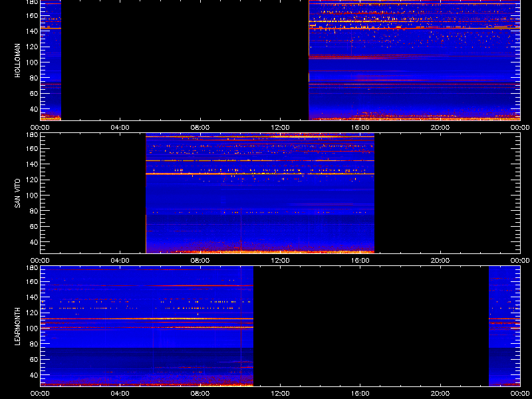Click the bright 112 MHz band in Learmonth spectrogram
The width and height of the screenshot is (532, 399).
(x=146, y=319)
